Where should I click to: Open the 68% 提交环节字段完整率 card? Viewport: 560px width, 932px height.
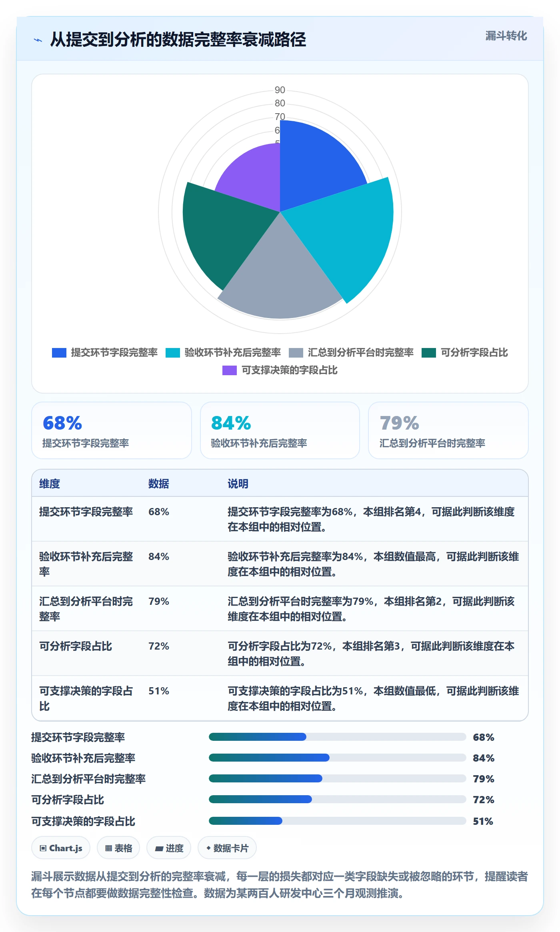(112, 430)
